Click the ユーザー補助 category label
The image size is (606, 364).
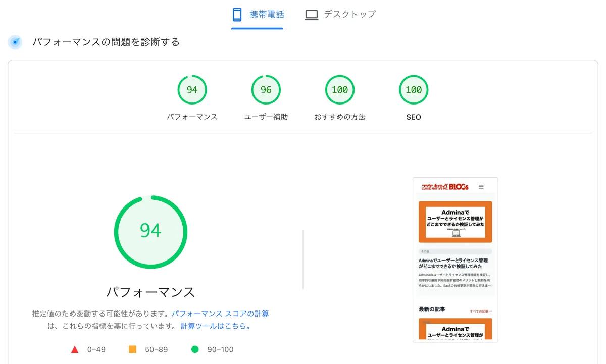pos(266,117)
